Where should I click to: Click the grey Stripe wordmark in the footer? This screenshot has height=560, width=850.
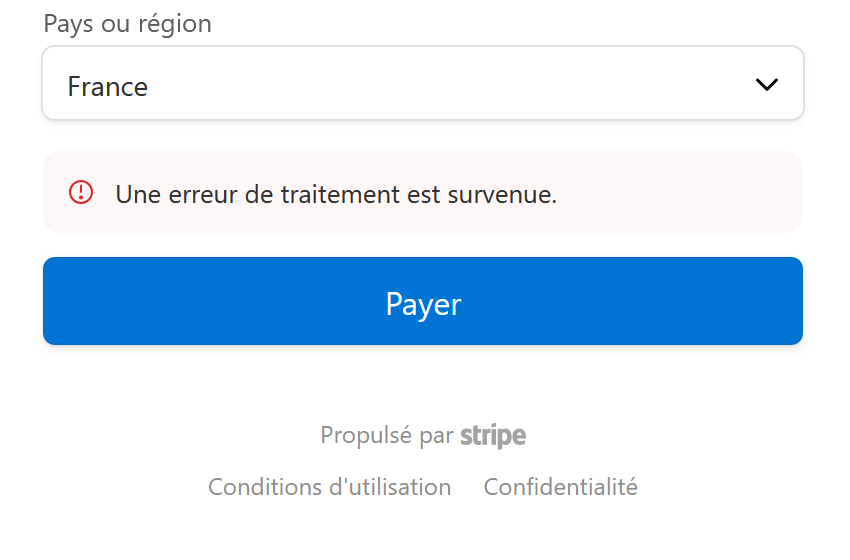point(493,436)
